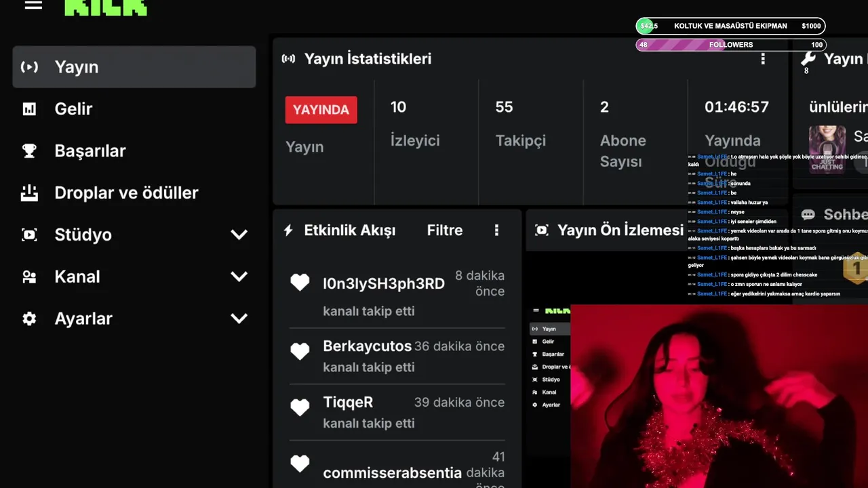Click the Yayın İstatistikleri signal icon
The width and height of the screenshot is (868, 488).
[x=288, y=59]
